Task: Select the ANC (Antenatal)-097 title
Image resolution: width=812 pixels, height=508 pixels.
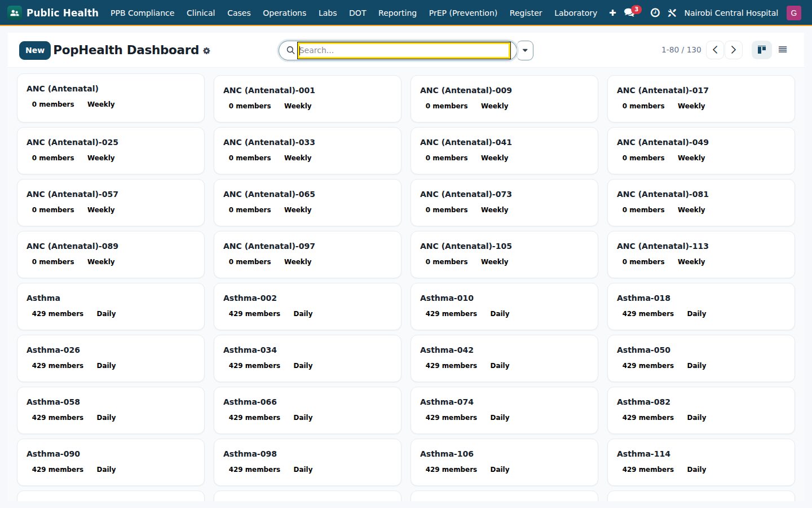Action: click(x=269, y=246)
